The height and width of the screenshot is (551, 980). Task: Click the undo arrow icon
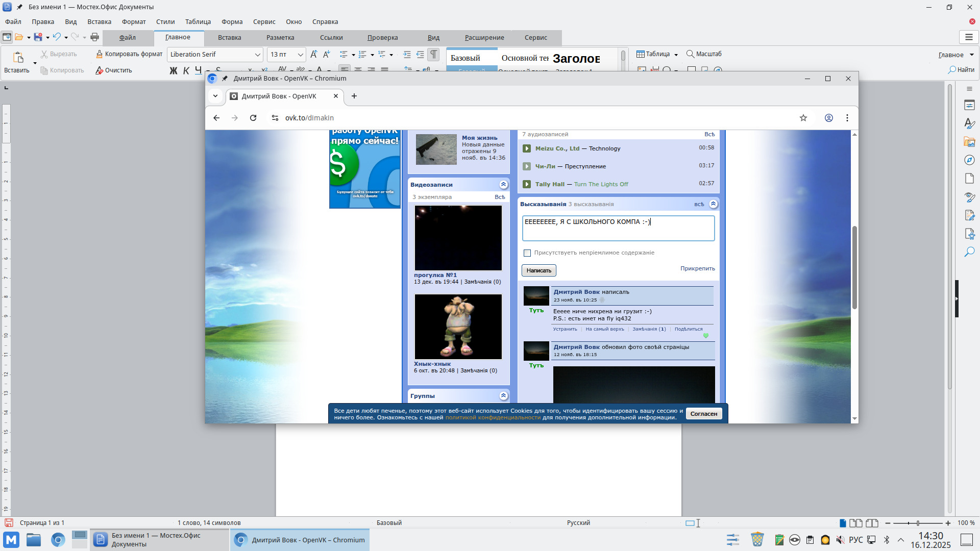click(57, 37)
